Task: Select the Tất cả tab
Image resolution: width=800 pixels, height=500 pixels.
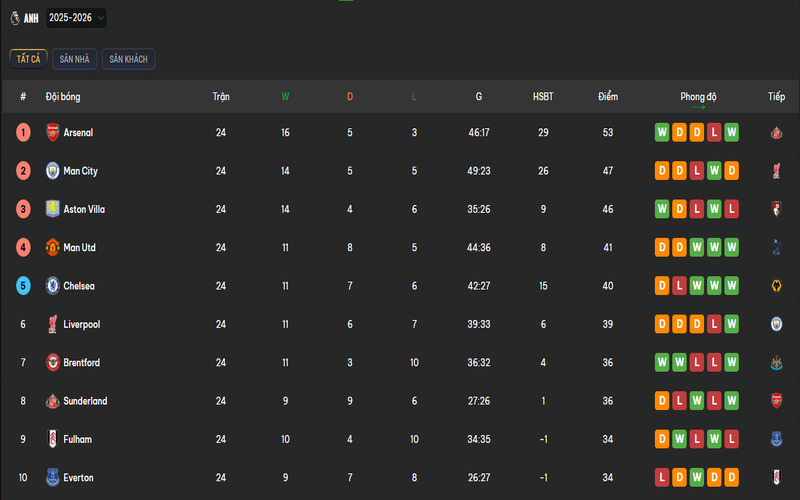Action: (x=28, y=60)
